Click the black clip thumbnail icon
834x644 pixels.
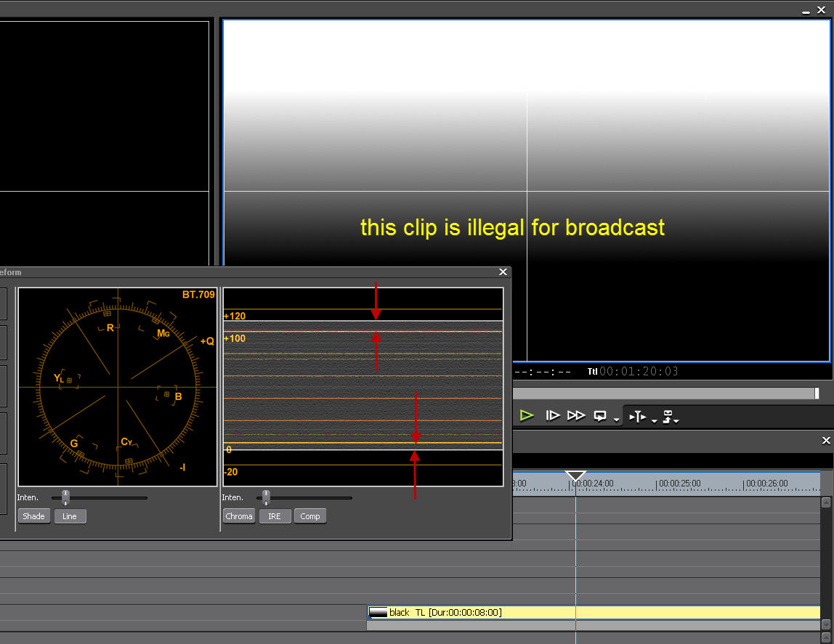(378, 612)
